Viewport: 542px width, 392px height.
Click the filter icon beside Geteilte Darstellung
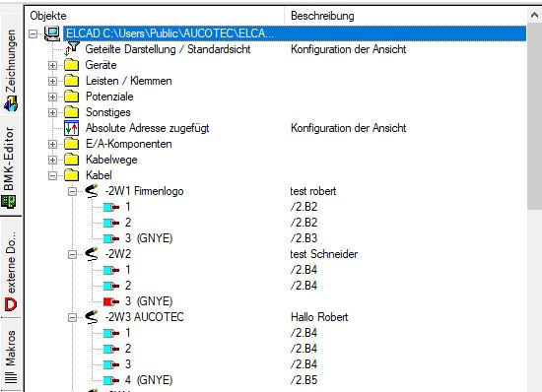[72, 48]
